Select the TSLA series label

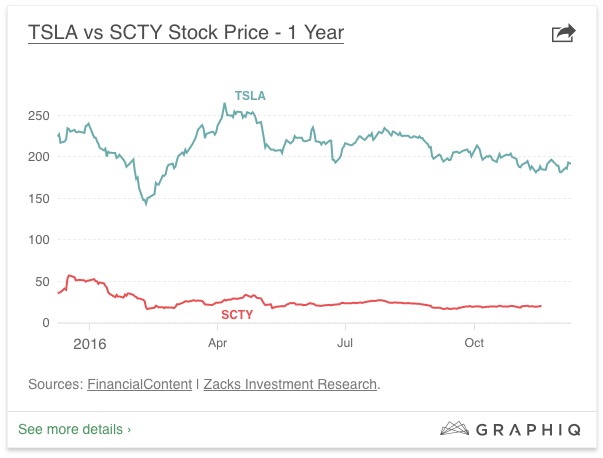(x=250, y=96)
